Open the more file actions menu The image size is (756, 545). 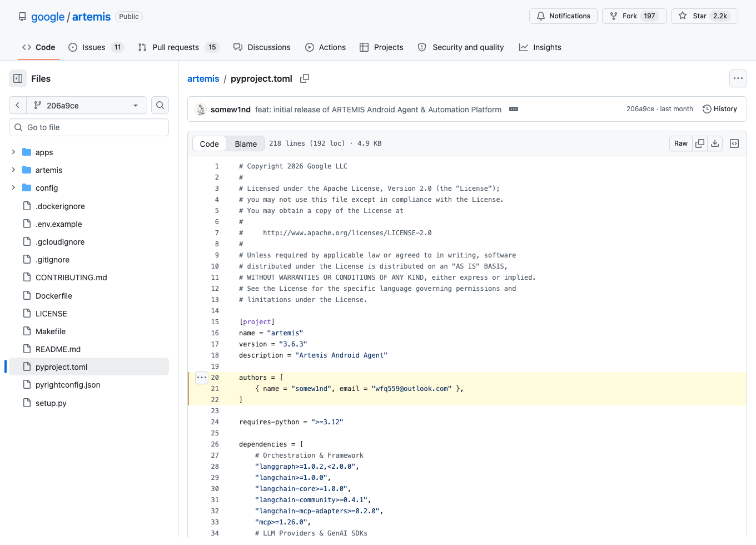pos(738,78)
